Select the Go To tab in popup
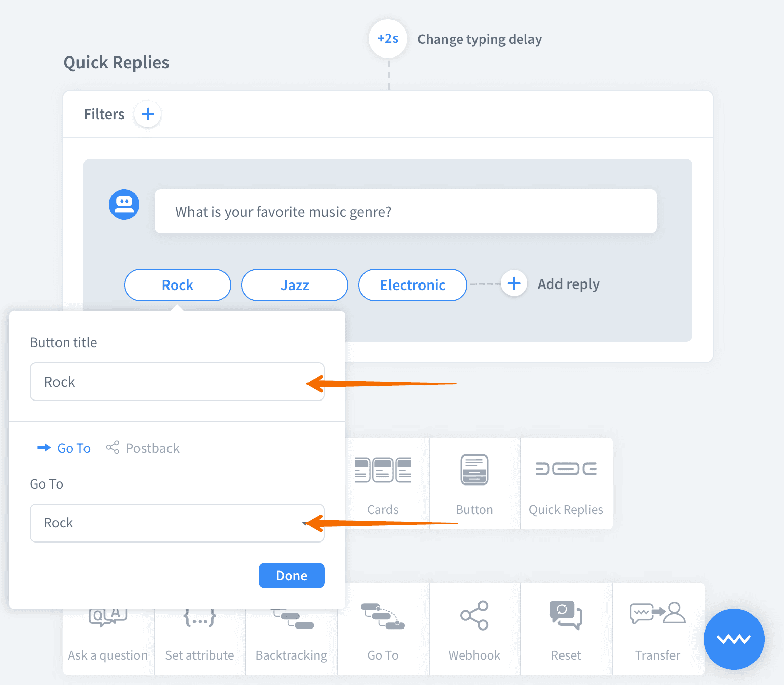 point(64,448)
